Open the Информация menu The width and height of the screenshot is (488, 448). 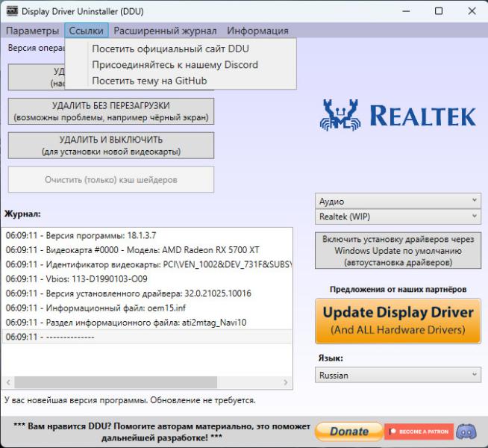[257, 31]
